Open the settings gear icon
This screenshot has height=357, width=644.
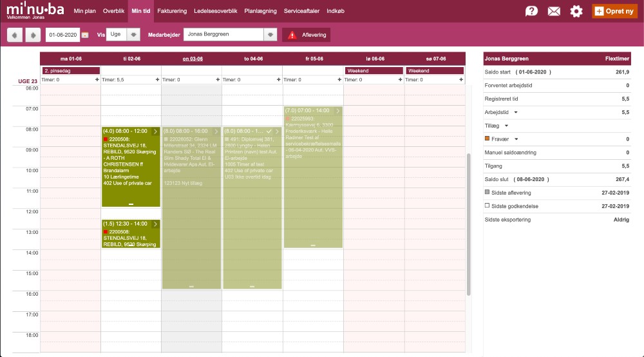click(x=576, y=11)
